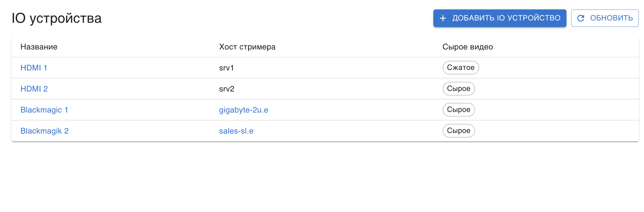Screen dimensions: 644x212
Task: Click the Сырое chip for Blackmagik 2
Action: tap(459, 131)
